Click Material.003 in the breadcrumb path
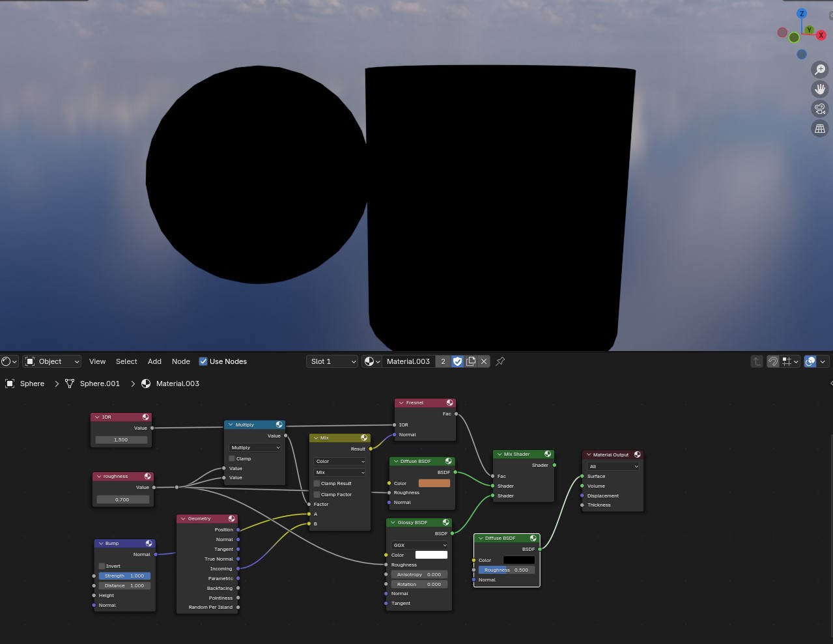The image size is (833, 644). coord(178,384)
